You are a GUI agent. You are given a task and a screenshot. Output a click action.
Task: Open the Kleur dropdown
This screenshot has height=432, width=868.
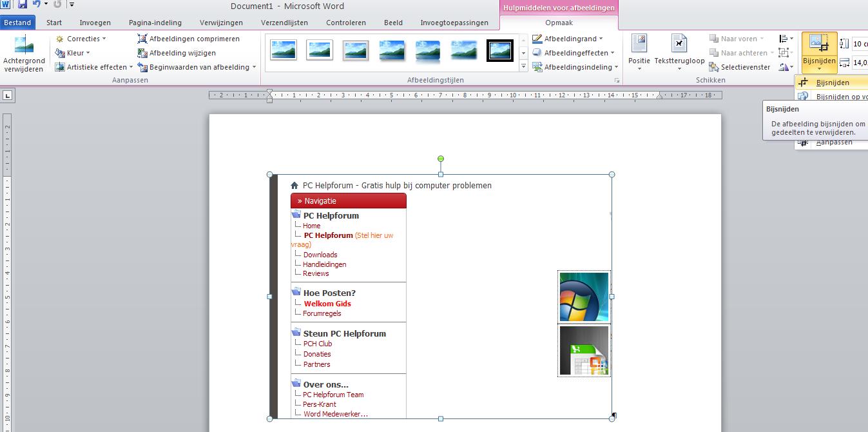tap(73, 53)
